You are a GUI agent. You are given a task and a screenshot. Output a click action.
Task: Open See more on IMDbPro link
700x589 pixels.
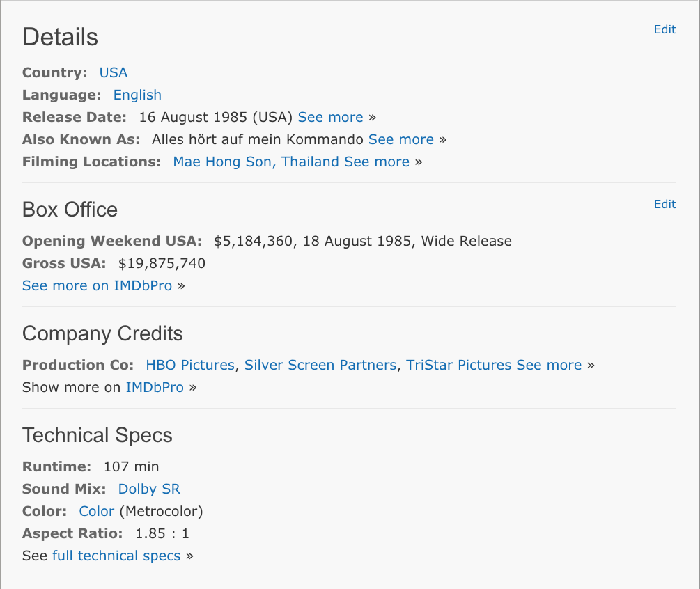[x=97, y=285]
